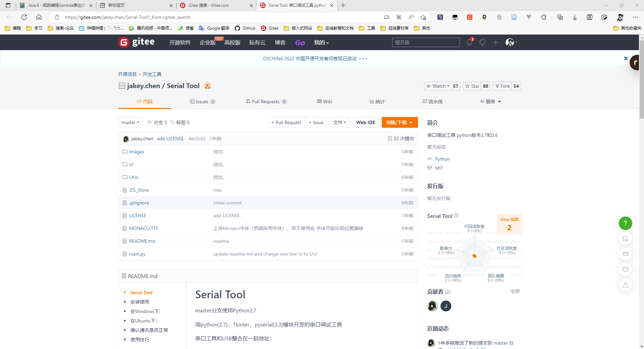Open the browser extensions puzzle icon
This screenshot has height=349, width=644.
(x=544, y=17)
